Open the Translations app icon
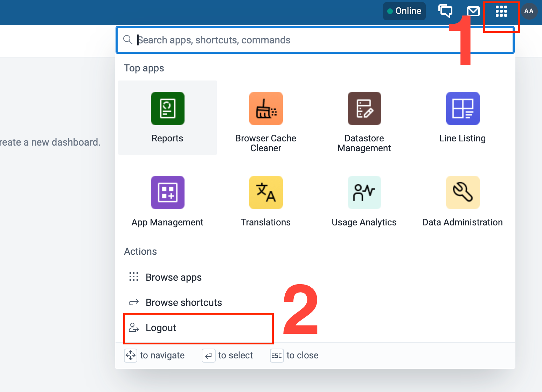Screen dimensions: 542x392 (266, 192)
